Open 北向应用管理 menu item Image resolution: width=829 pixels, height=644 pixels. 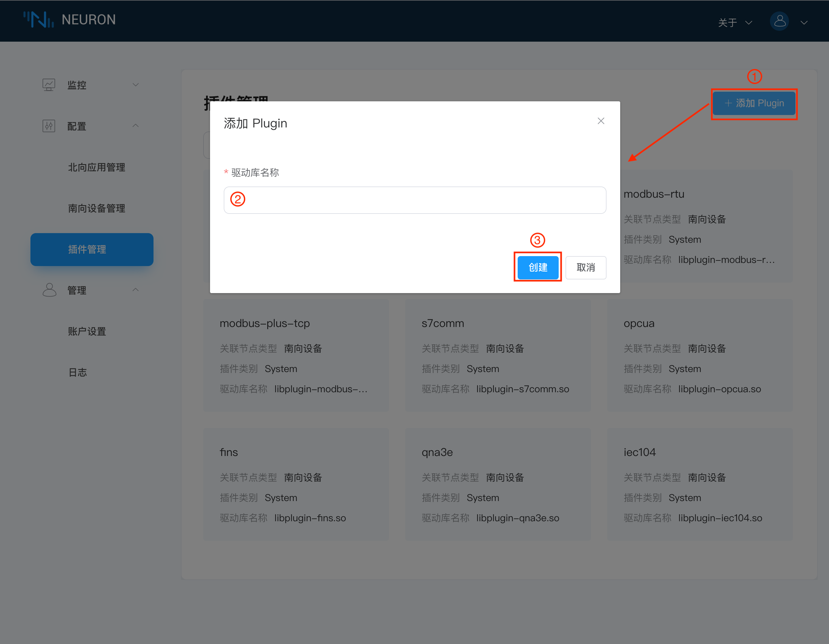96,167
